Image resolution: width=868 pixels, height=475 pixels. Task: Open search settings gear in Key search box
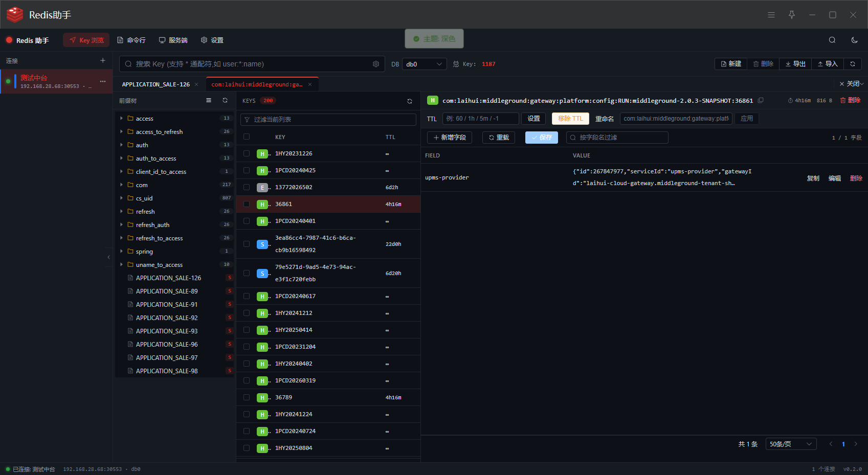click(x=376, y=64)
